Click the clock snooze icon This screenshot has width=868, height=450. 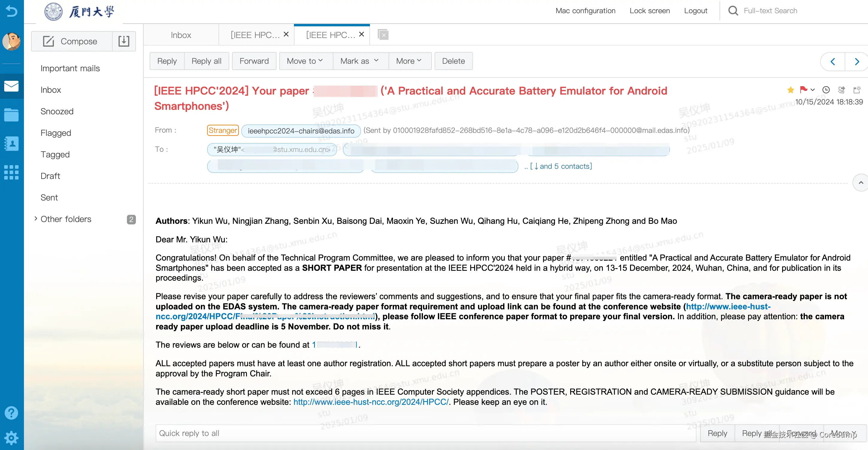pyautogui.click(x=826, y=89)
